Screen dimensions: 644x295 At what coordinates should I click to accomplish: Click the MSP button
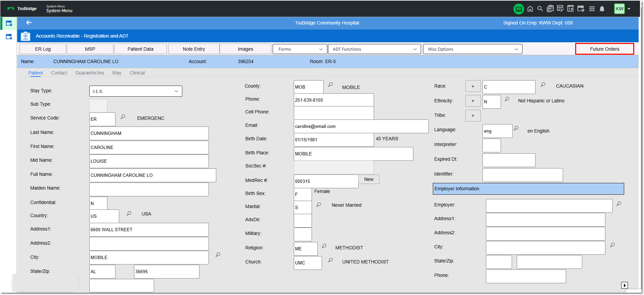[90, 49]
